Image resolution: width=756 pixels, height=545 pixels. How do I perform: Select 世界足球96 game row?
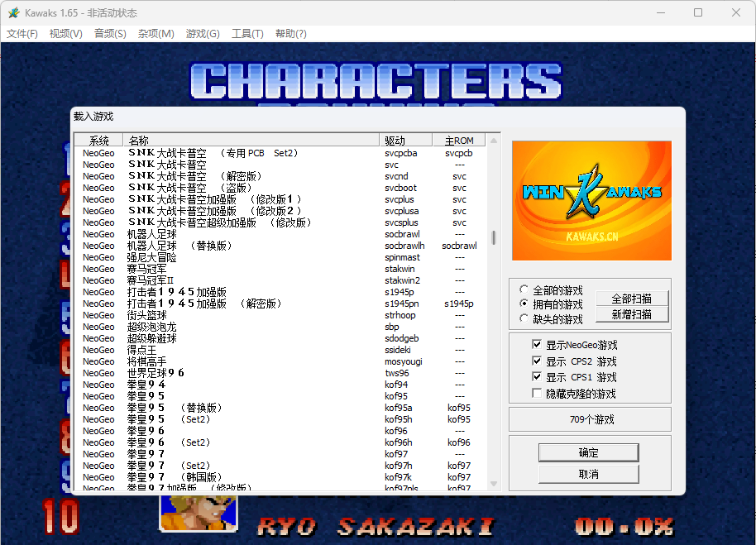point(280,373)
